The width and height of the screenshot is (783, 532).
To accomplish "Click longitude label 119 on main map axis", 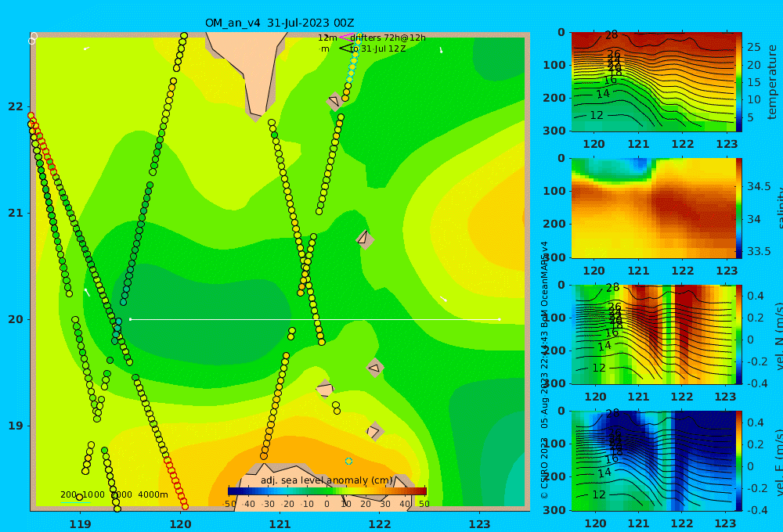I will coord(81,524).
